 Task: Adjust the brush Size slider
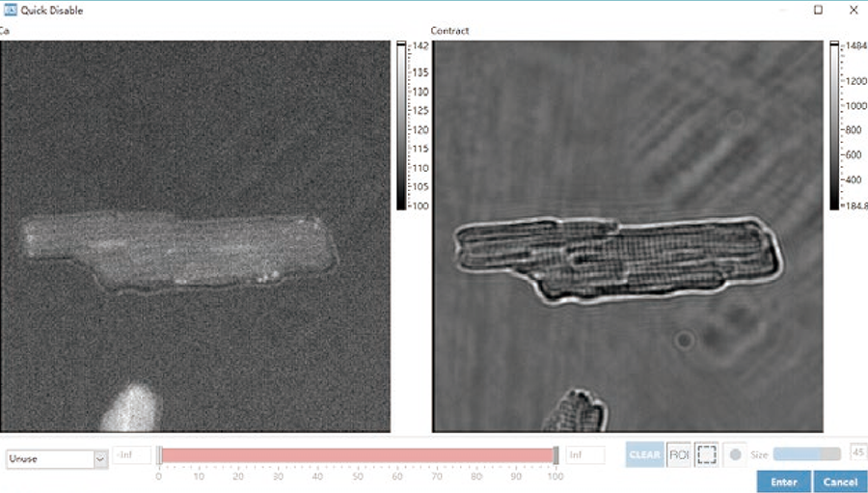pos(806,454)
